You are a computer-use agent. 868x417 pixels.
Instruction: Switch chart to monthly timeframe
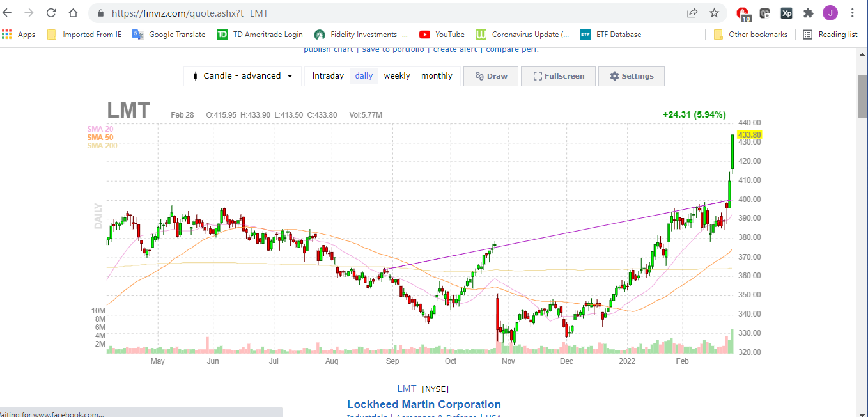click(x=437, y=76)
